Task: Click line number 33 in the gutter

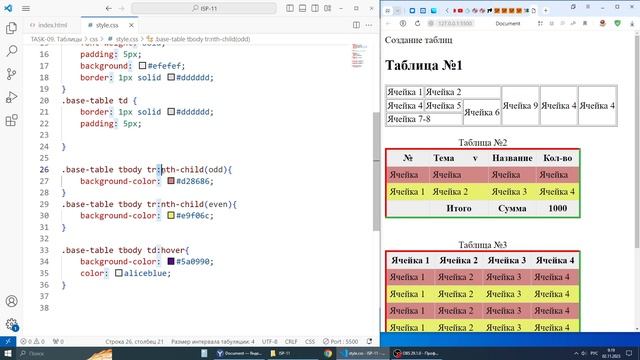Action: [44, 250]
